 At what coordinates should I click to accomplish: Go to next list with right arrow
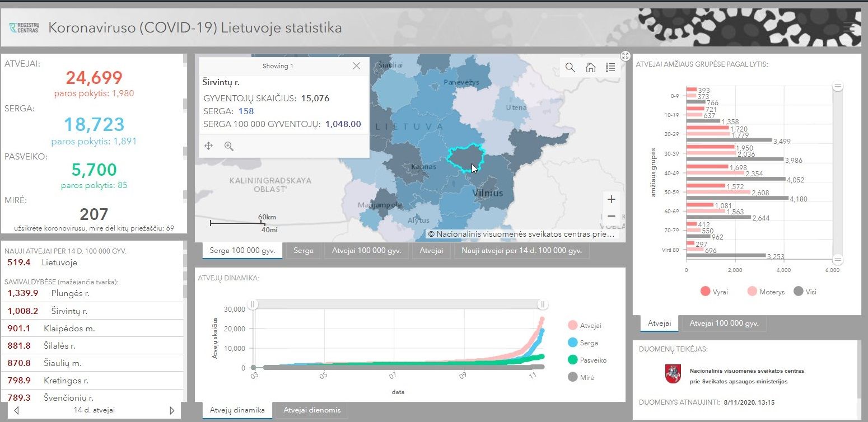[x=171, y=410]
